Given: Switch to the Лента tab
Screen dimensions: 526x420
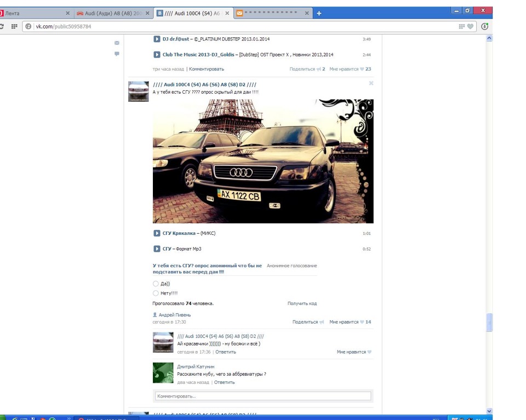Looking at the screenshot, I should click(x=33, y=13).
